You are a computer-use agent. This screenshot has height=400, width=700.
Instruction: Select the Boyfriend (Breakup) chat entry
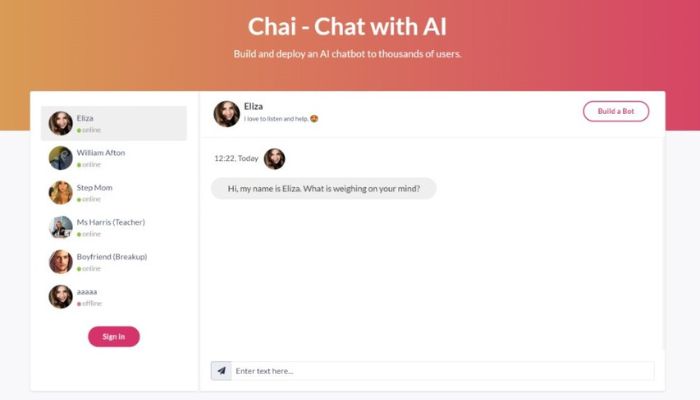click(114, 262)
